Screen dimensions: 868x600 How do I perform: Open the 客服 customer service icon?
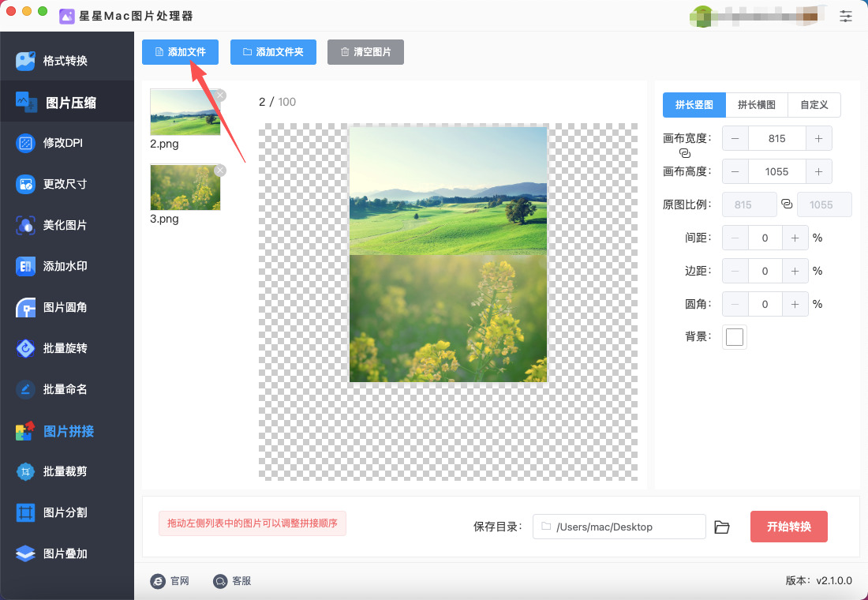pos(220,581)
